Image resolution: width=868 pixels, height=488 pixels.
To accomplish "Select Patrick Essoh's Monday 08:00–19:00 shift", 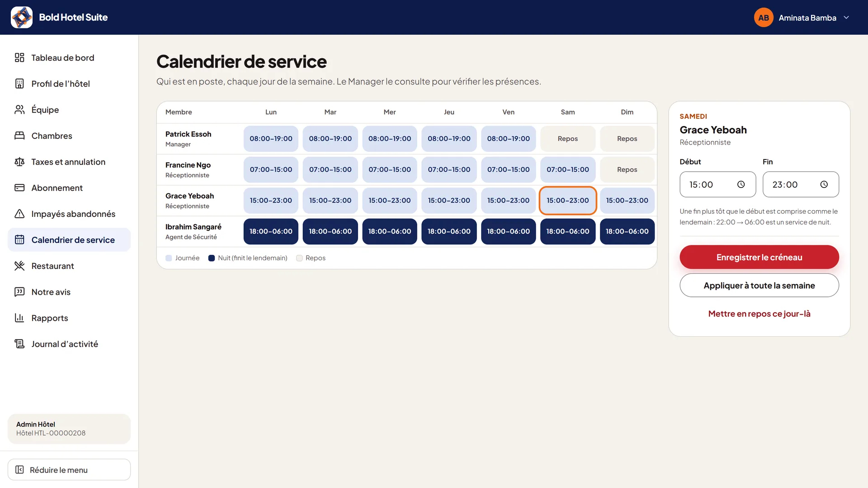I will 271,139.
